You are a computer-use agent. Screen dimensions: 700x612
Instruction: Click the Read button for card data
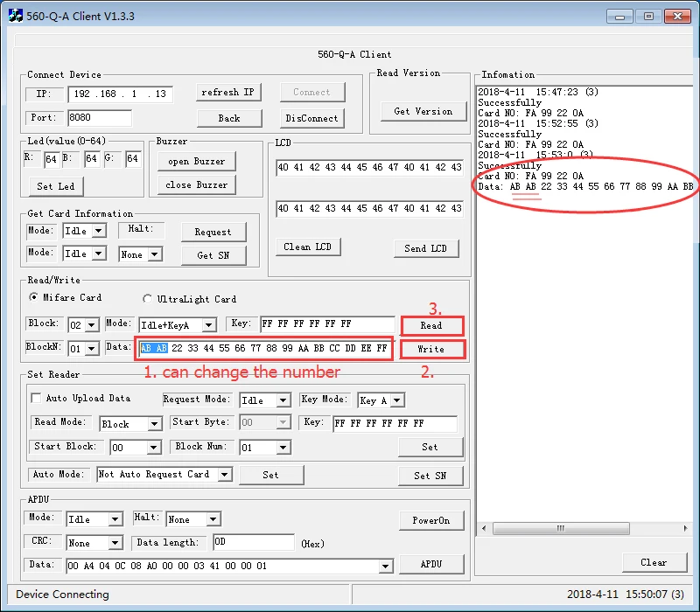point(430,325)
